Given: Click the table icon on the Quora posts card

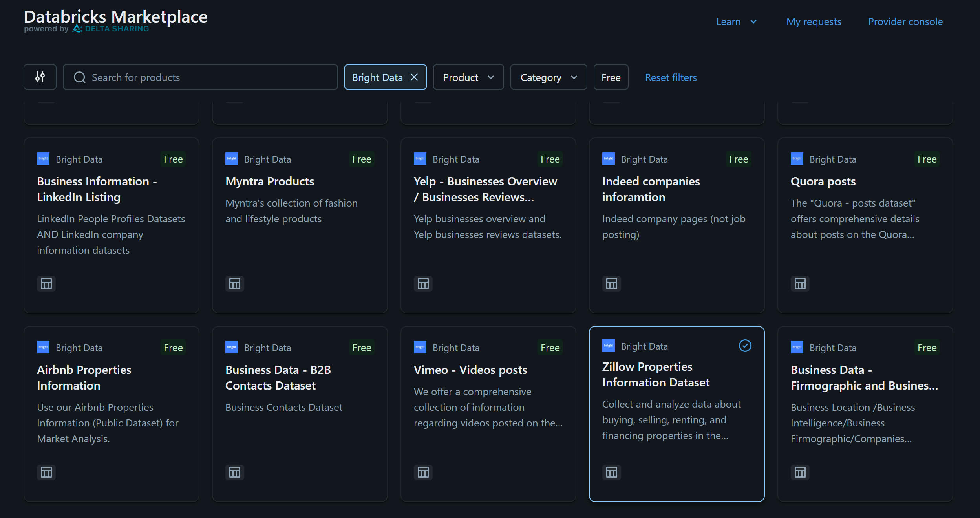Looking at the screenshot, I should click(x=800, y=284).
